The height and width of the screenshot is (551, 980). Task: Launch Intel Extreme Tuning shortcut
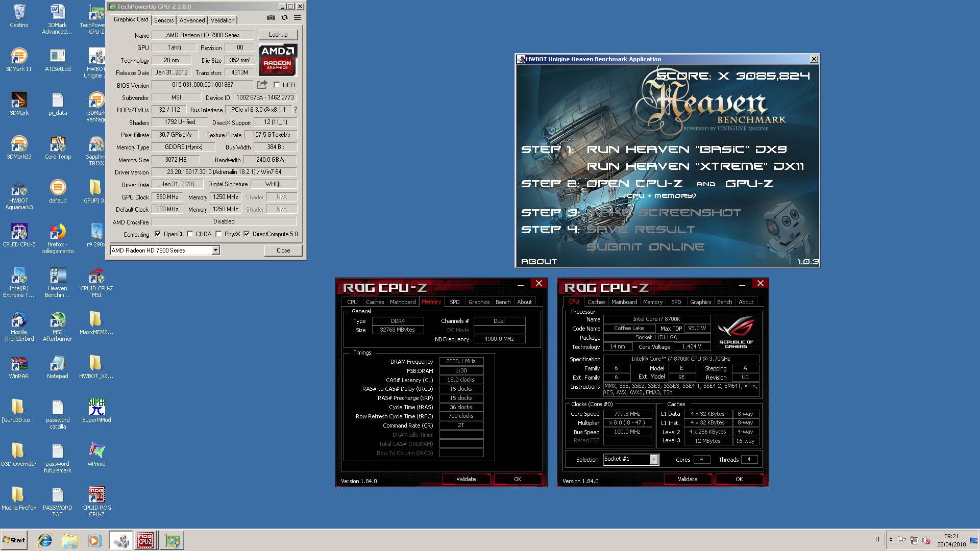[19, 283]
